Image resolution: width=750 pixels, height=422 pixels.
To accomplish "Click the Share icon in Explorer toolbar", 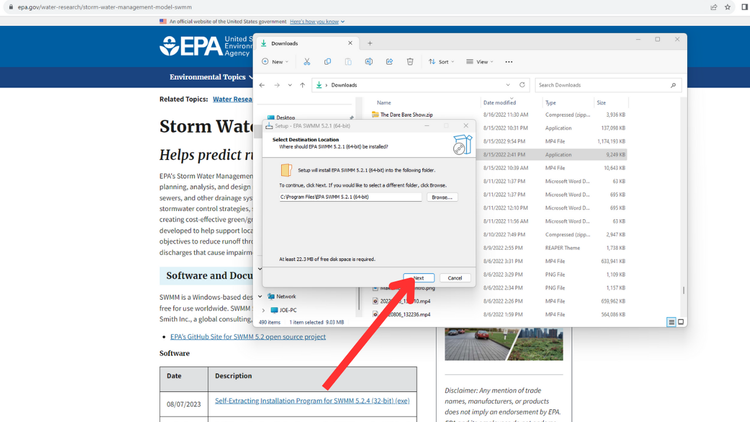I will tap(389, 62).
